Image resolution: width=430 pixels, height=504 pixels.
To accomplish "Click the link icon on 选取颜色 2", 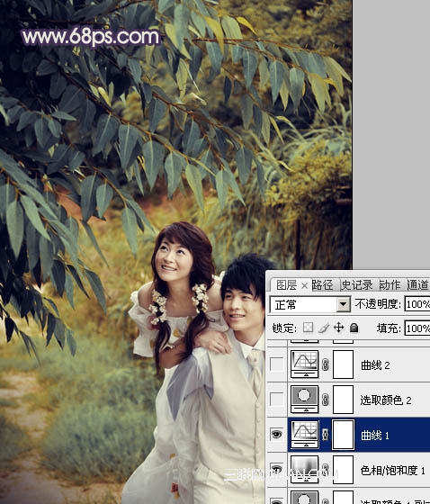I will (326, 400).
